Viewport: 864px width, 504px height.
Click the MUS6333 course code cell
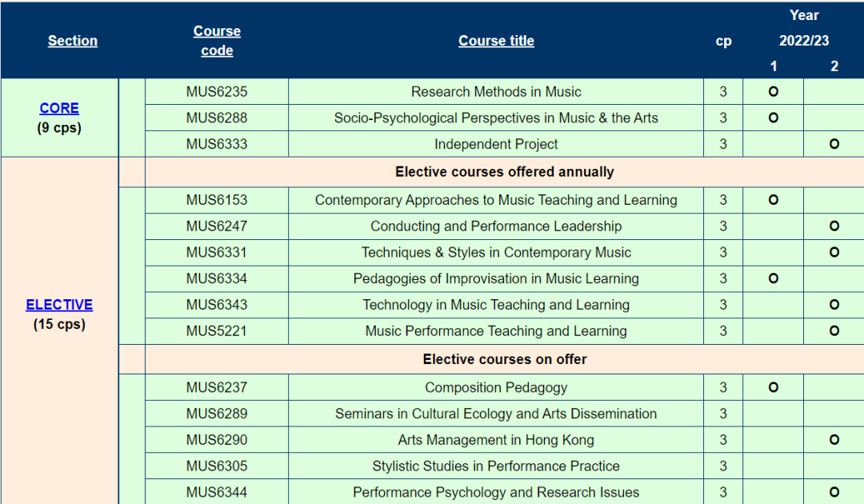[217, 144]
